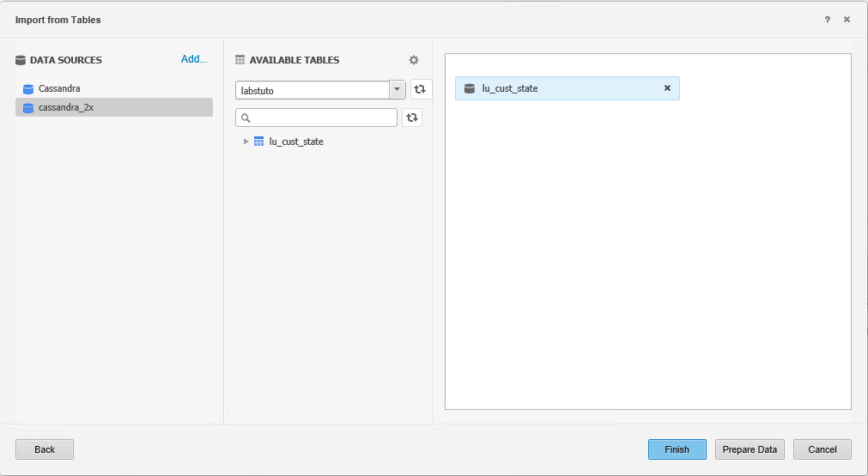Select the cassandra_2x data source
This screenshot has height=476, width=868.
click(66, 108)
